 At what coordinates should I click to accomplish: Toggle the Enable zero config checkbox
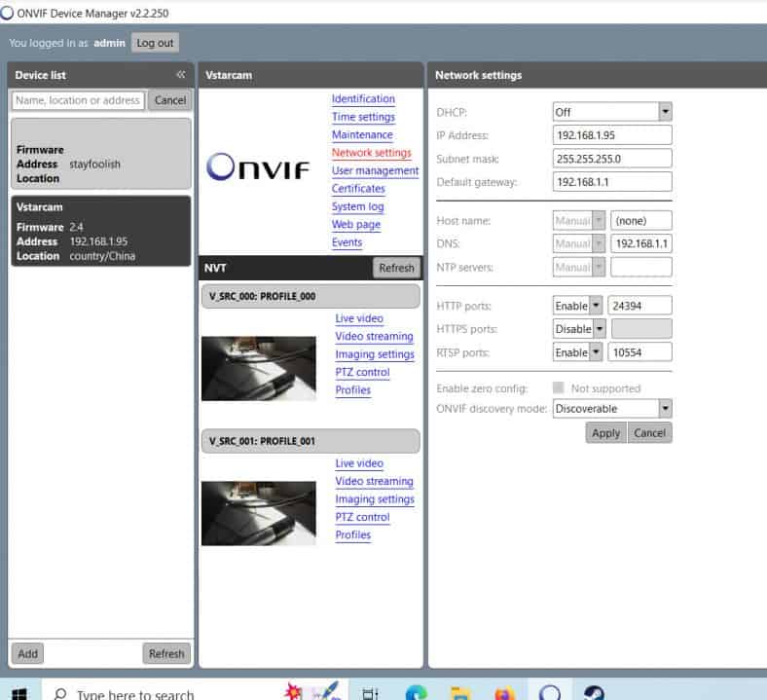click(x=559, y=387)
